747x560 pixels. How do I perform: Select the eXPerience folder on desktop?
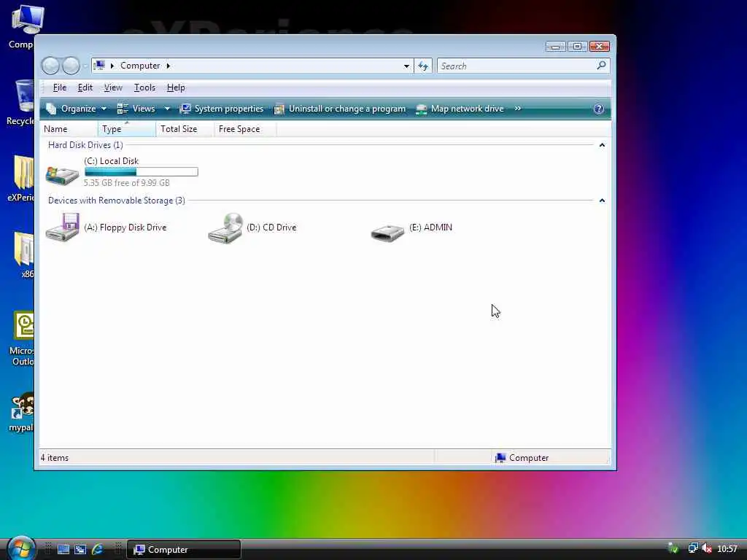tap(21, 179)
